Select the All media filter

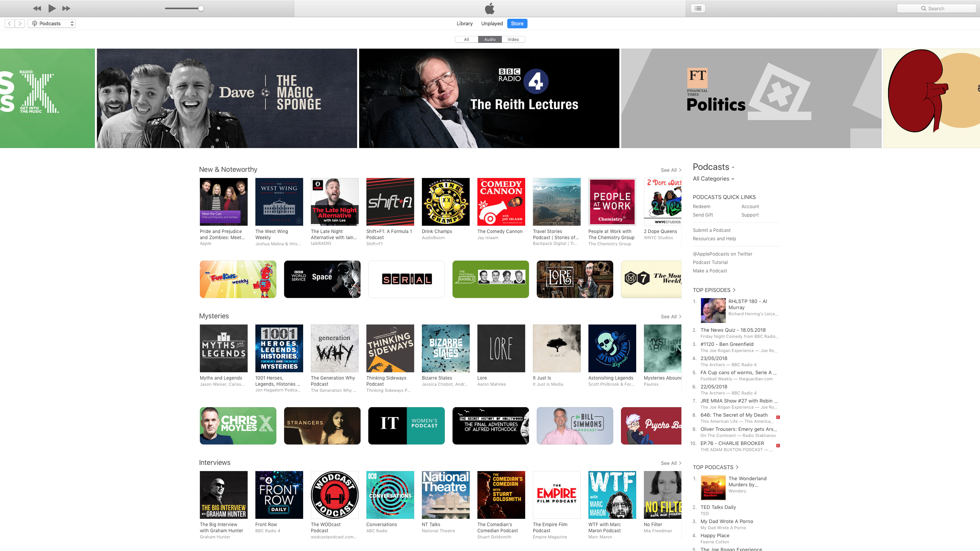[x=466, y=39]
